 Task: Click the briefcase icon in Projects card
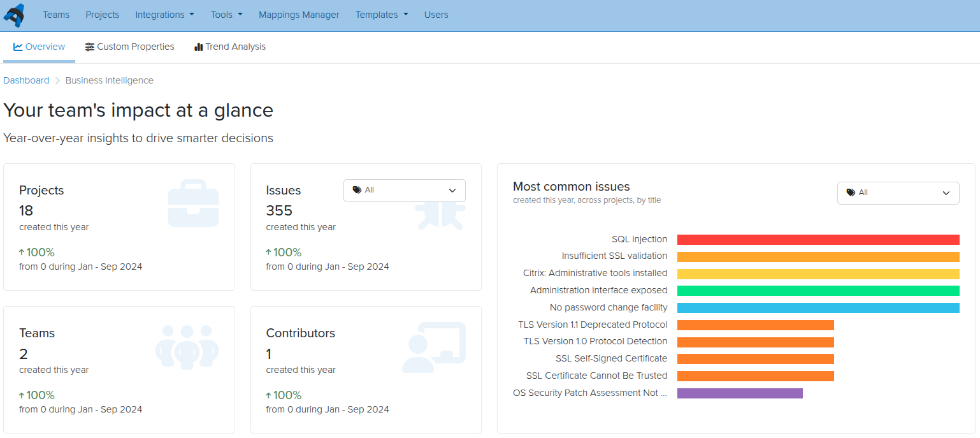click(193, 205)
